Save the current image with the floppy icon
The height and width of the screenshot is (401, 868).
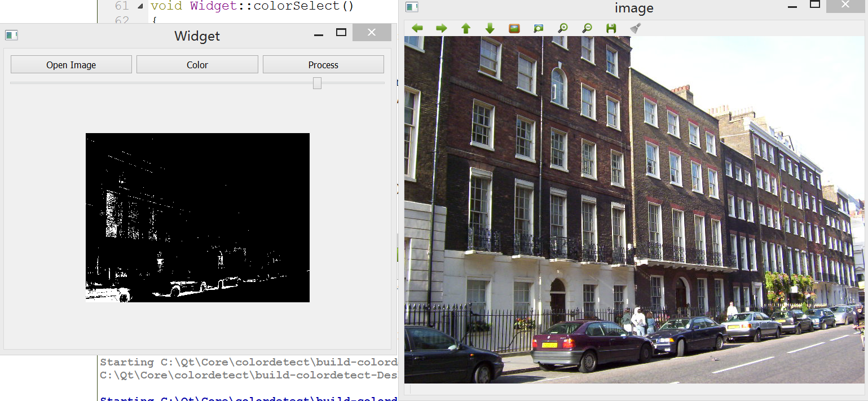point(611,28)
